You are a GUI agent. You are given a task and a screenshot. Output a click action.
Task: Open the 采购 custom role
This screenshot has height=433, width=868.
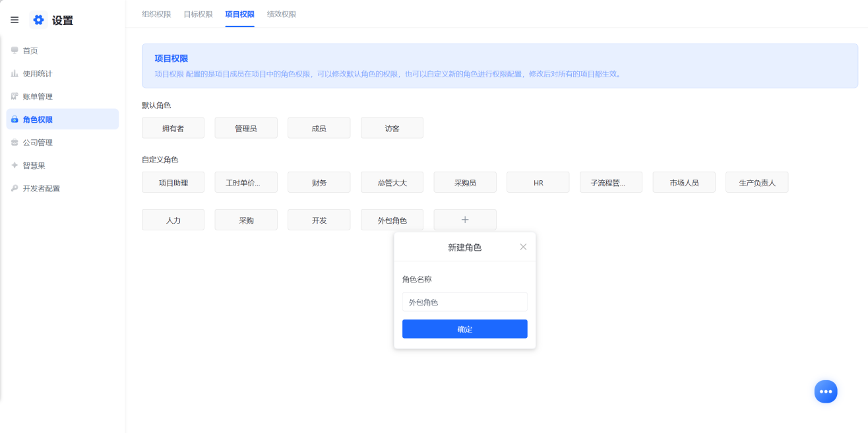246,220
